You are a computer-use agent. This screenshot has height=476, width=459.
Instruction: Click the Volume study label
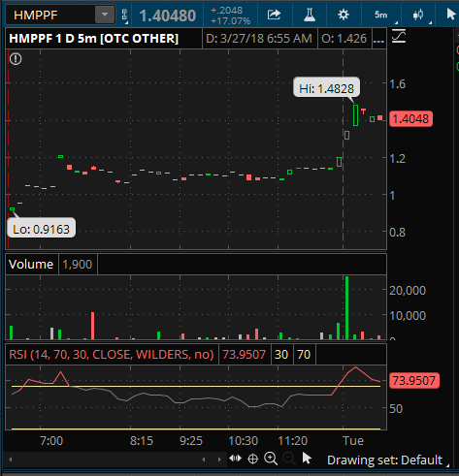coord(31,265)
